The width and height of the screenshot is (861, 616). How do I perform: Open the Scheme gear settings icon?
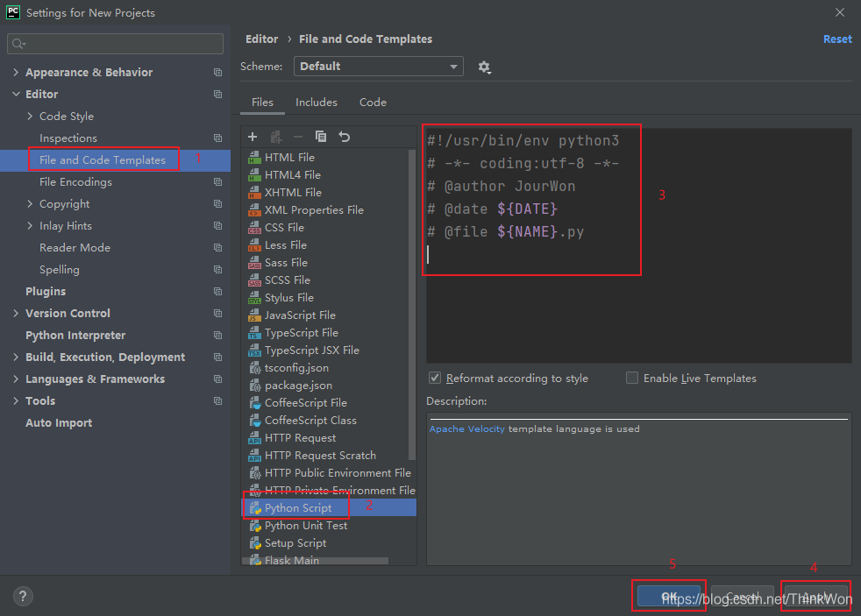click(x=484, y=67)
